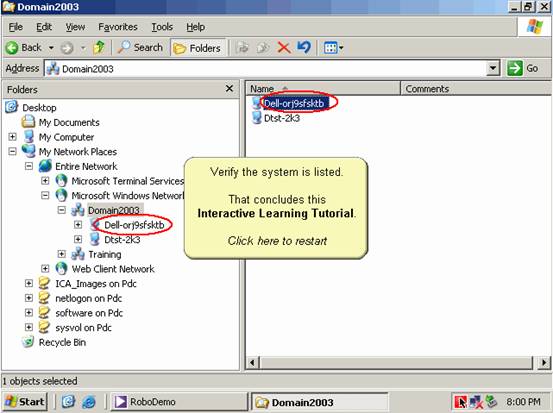The image size is (553, 413).
Task: Click the Recycle Bin icon
Action: [28, 342]
